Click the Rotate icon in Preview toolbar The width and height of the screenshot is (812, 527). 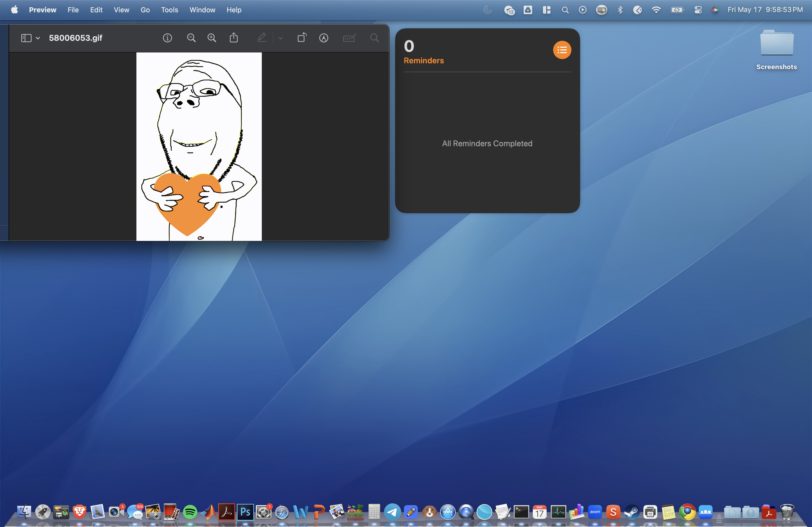[302, 38]
